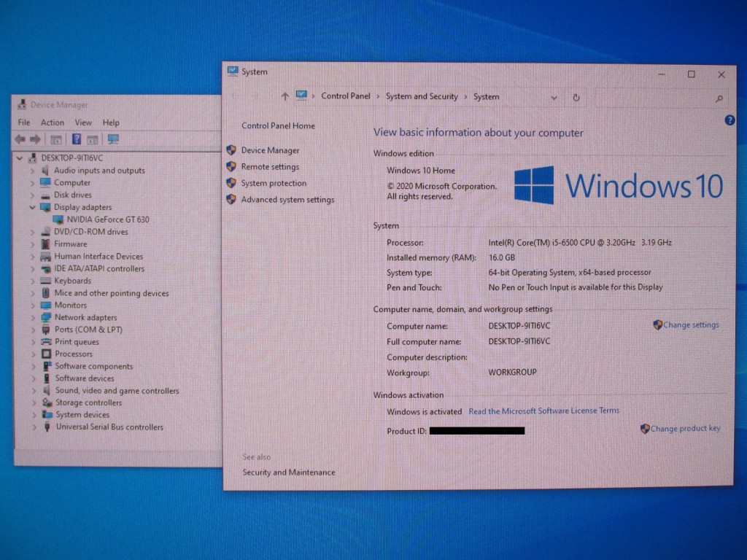Open the Action menu in Device Manager
Viewport: 747px width, 560px height.
52,122
